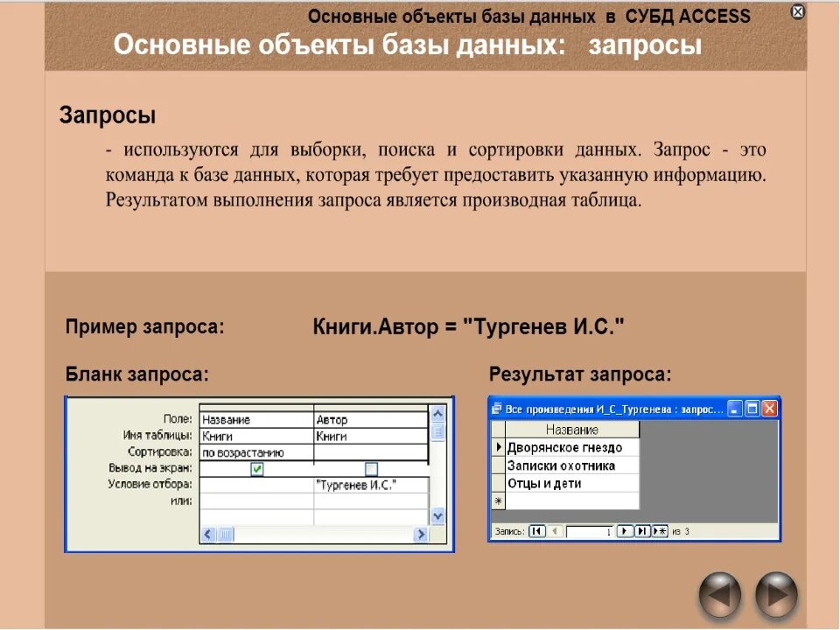This screenshot has width=840, height=630.
Task: Click last record navigation button
Action: click(x=641, y=531)
